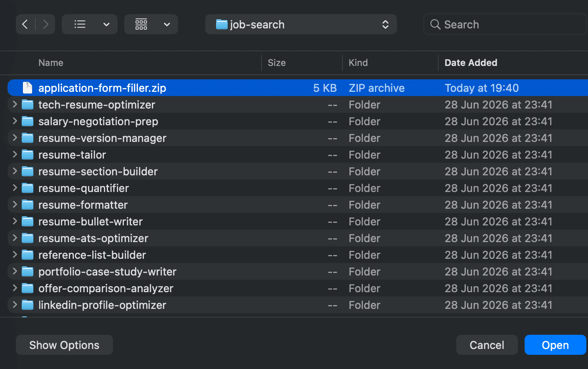588x369 pixels.
Task: Click the ZIP archive kind cell
Action: click(377, 88)
